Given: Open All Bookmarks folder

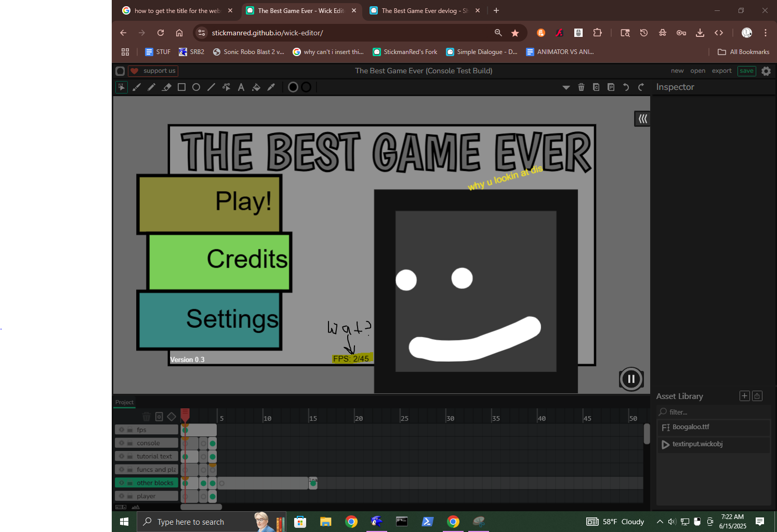Looking at the screenshot, I should (x=743, y=52).
